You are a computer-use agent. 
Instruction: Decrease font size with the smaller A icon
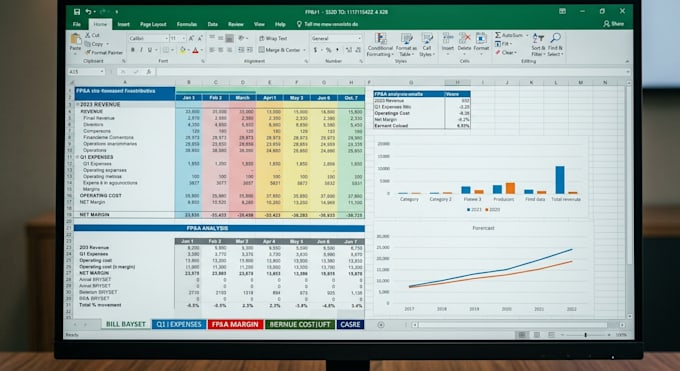[x=200, y=38]
